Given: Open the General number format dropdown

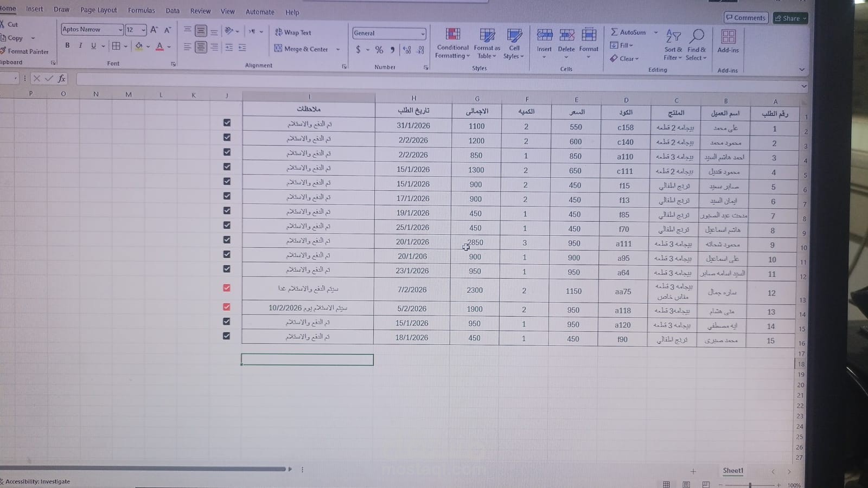Looking at the screenshot, I should [x=423, y=34].
